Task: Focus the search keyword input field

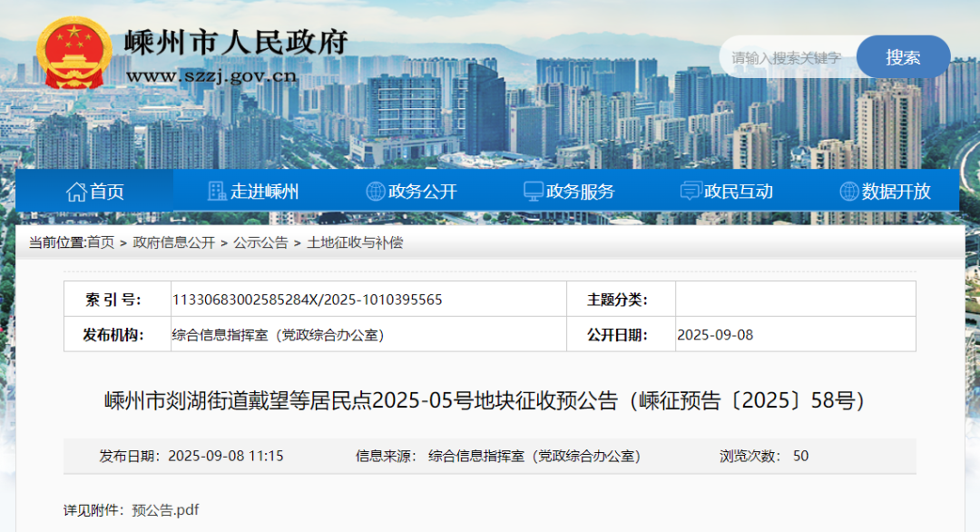Action: (786, 58)
